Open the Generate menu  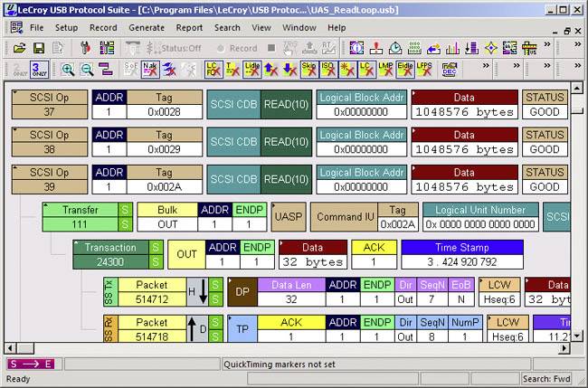[x=147, y=27]
